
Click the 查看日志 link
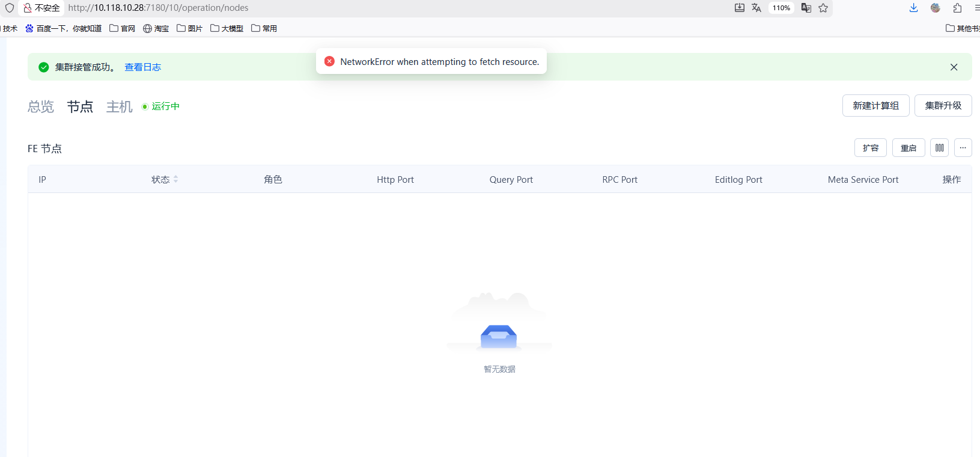[142, 67]
